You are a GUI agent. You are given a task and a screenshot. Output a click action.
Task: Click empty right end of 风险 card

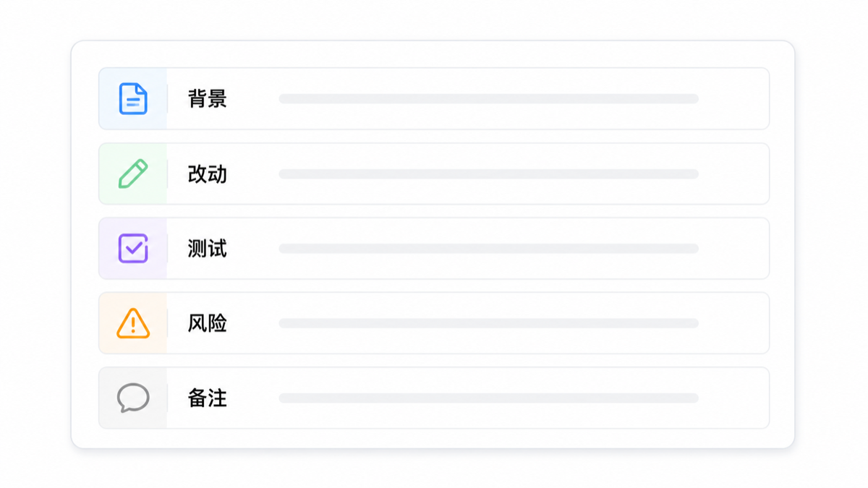pos(733,323)
